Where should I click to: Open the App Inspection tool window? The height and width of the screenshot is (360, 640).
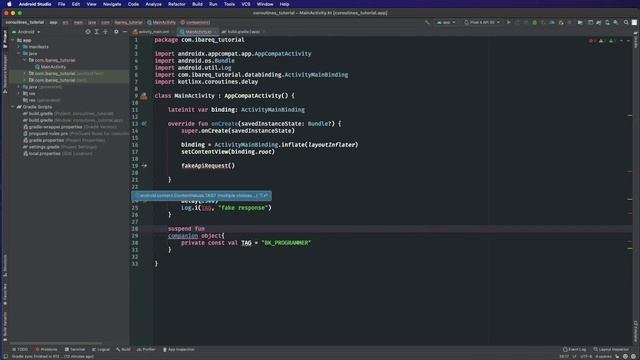click(x=179, y=349)
